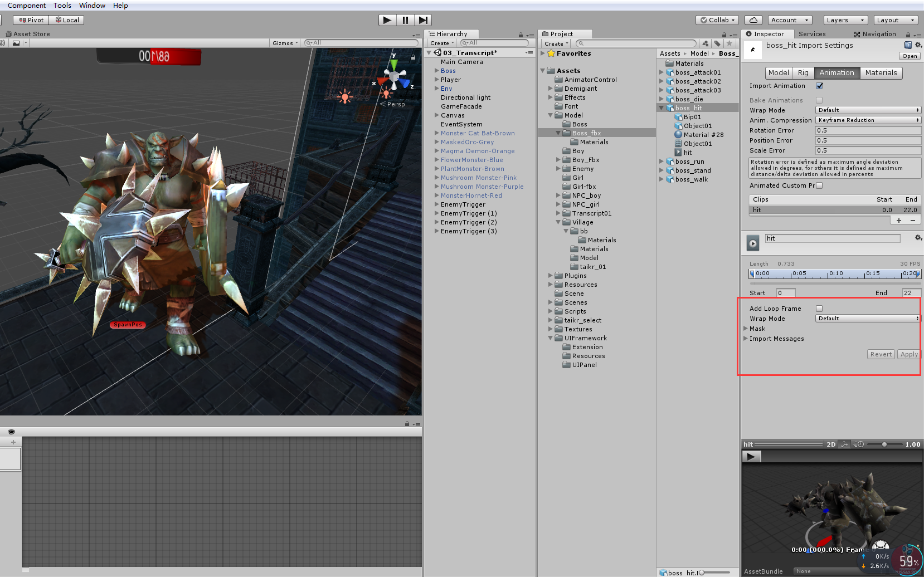Click the Revert button
Image resolution: width=924 pixels, height=577 pixels.
click(x=881, y=354)
